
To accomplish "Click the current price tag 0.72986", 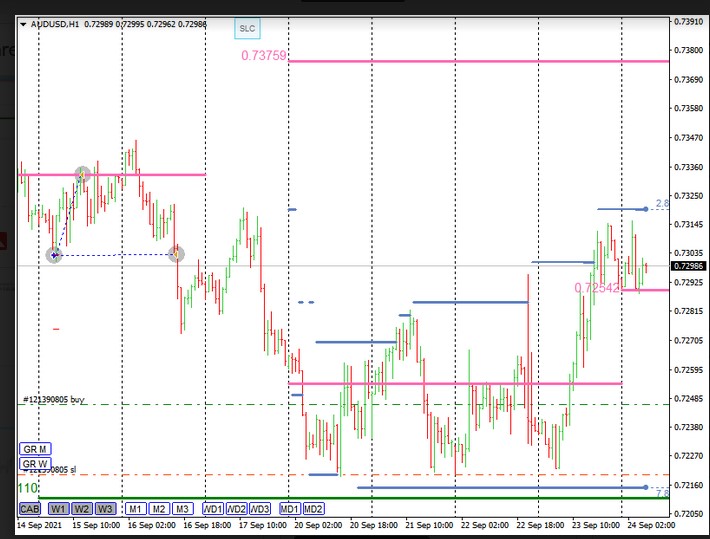I will click(688, 266).
